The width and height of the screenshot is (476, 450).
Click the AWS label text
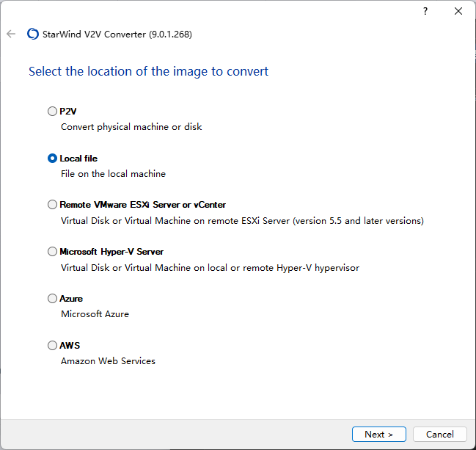point(70,346)
